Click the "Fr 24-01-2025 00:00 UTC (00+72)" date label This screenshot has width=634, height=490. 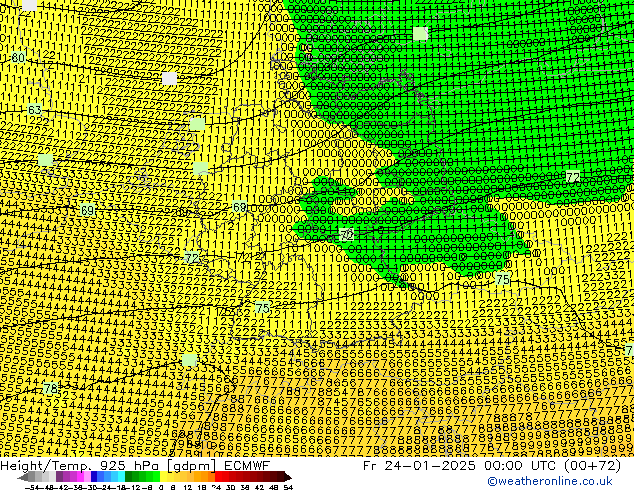coord(492,465)
